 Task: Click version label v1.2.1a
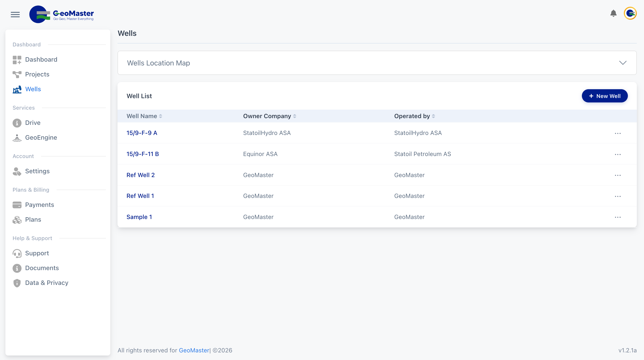[627, 351]
